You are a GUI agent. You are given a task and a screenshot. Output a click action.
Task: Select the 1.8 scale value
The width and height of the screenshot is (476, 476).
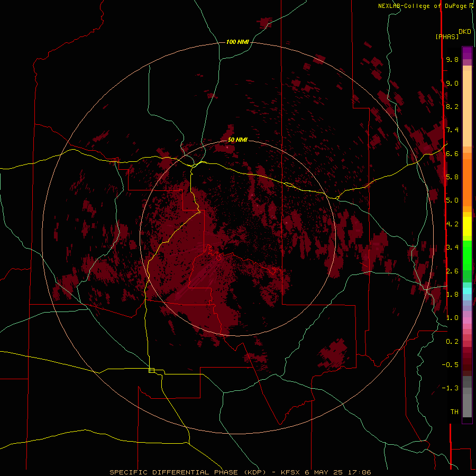(x=452, y=295)
